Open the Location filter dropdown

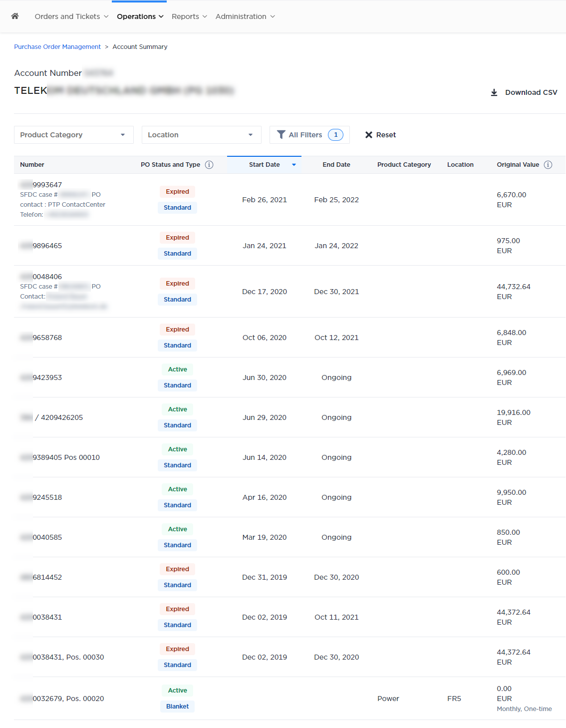click(202, 135)
